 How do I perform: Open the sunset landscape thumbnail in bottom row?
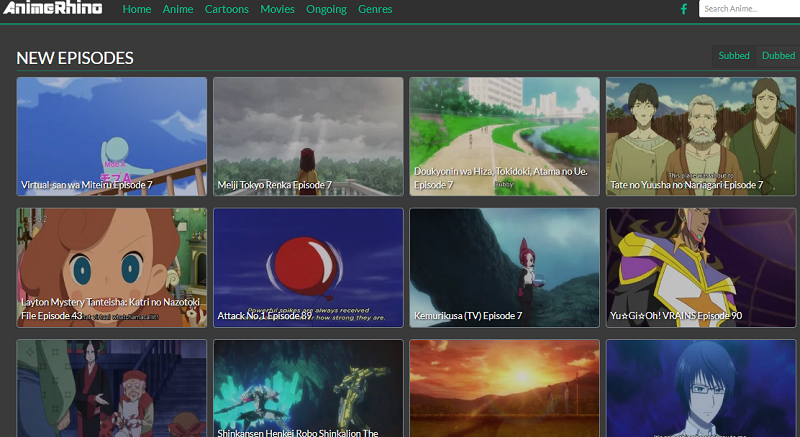pyautogui.click(x=505, y=388)
